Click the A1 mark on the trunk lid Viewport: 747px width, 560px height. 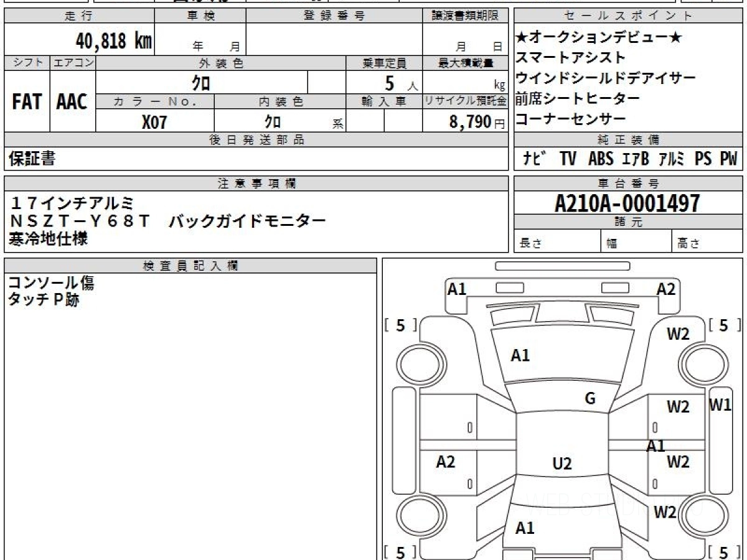(525, 528)
